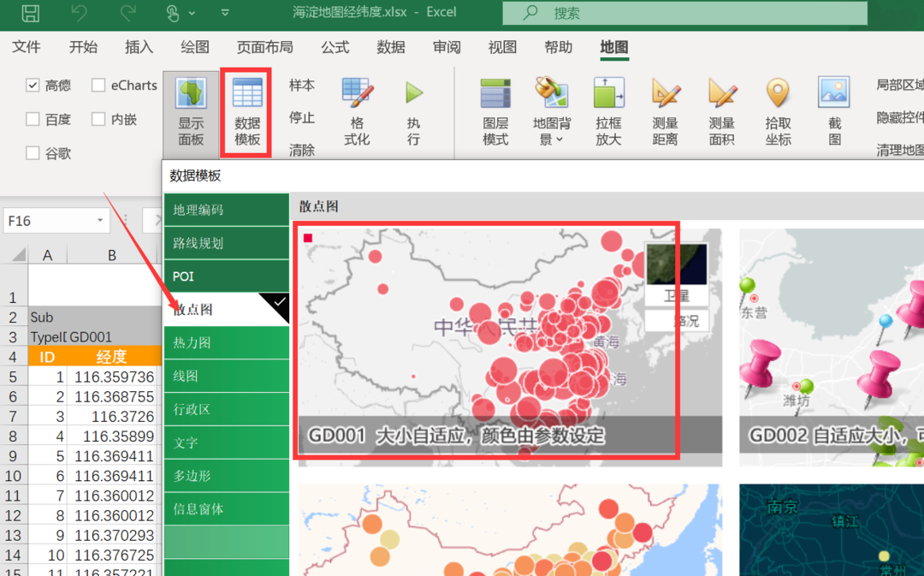Select the 热力图 template category

tap(226, 342)
